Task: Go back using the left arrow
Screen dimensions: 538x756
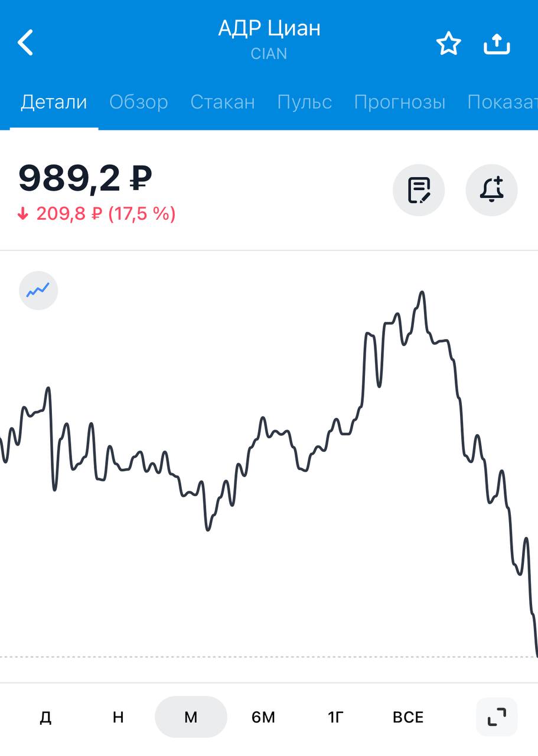Action: coord(25,43)
